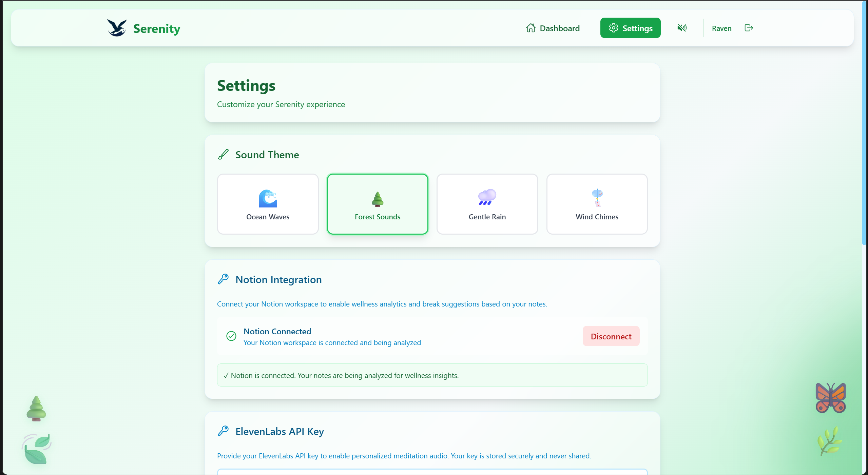Click the ElevenLabs API key input field

tap(432, 472)
